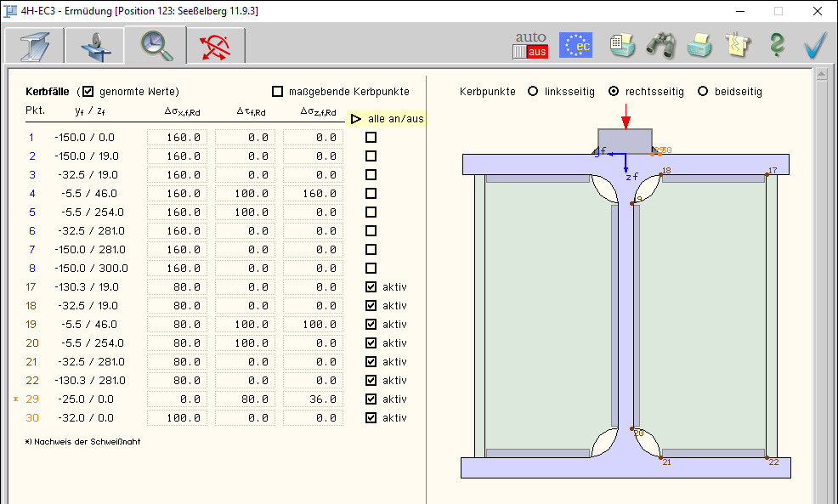This screenshot has height=504, width=838.
Task: Open the steel profile cross-section tab
Action: [x=34, y=46]
